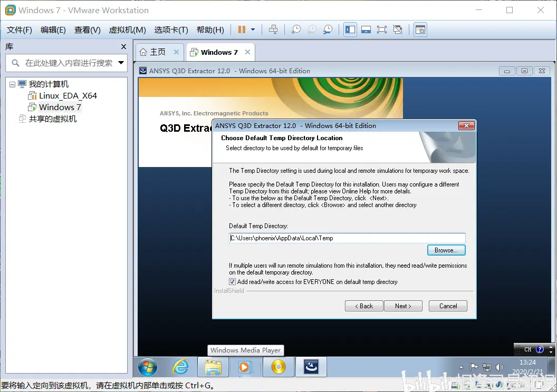Enter full screen mode icon
This screenshot has width=557, height=392.
click(x=381, y=30)
